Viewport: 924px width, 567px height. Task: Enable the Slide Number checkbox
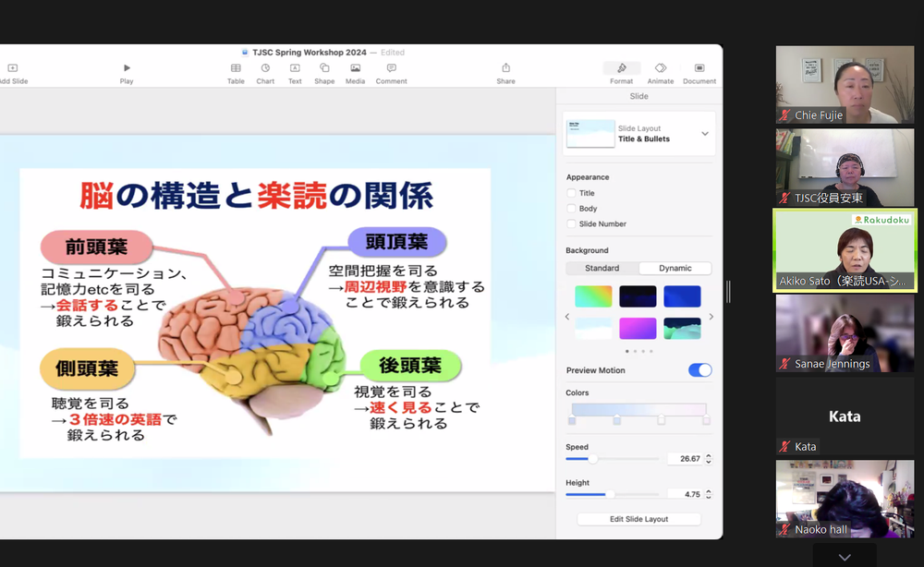[571, 223]
